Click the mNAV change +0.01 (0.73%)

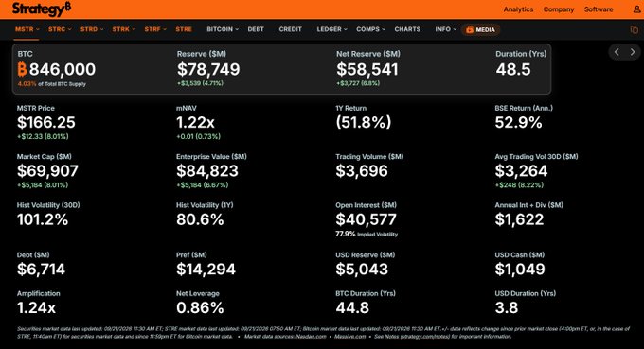pyautogui.click(x=198, y=136)
